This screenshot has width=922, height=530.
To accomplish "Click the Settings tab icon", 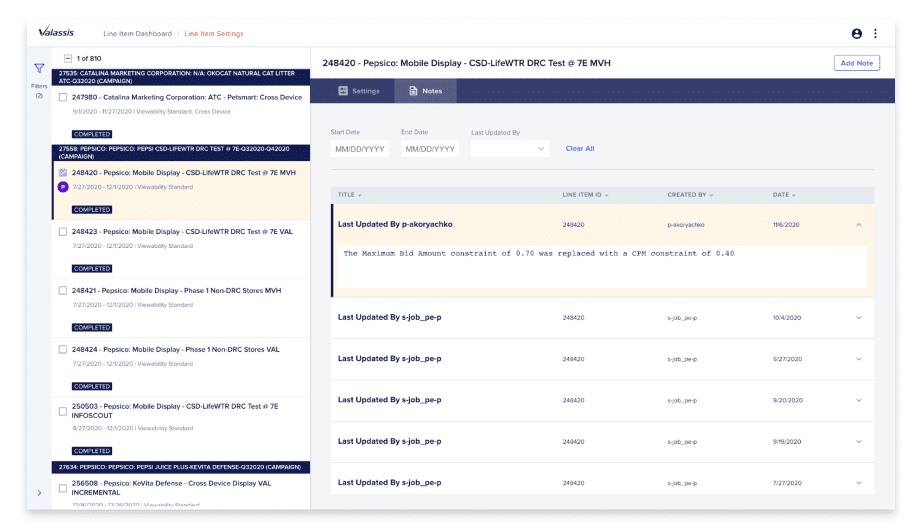I will click(x=343, y=91).
